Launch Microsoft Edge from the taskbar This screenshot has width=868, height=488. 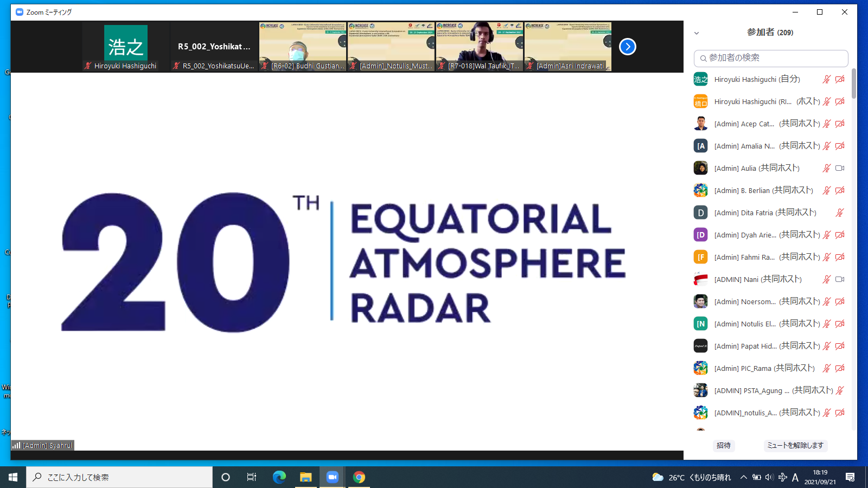pyautogui.click(x=279, y=477)
